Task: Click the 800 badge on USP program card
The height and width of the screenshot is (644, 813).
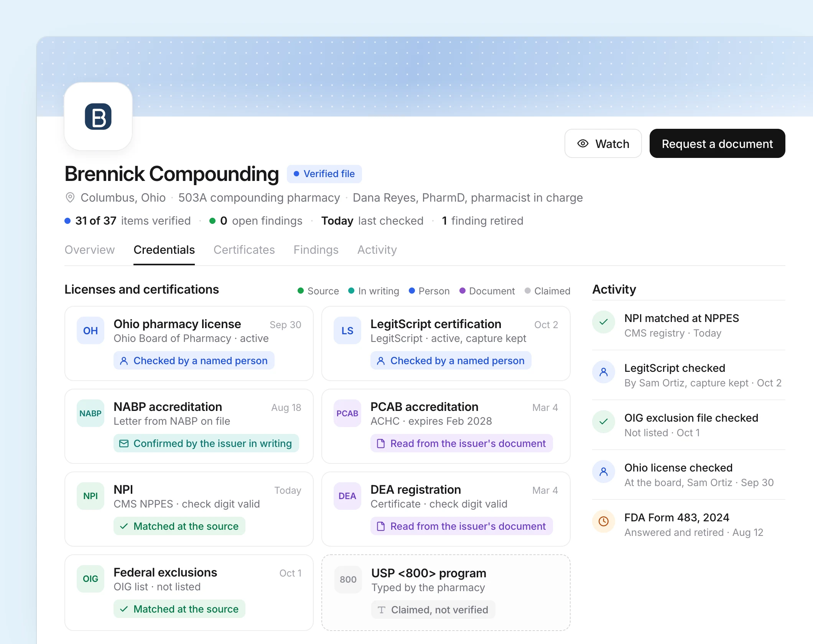Action: pos(348,580)
